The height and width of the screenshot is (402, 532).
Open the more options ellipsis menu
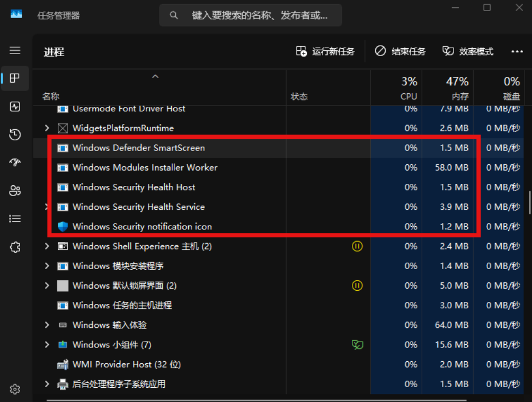tap(517, 51)
